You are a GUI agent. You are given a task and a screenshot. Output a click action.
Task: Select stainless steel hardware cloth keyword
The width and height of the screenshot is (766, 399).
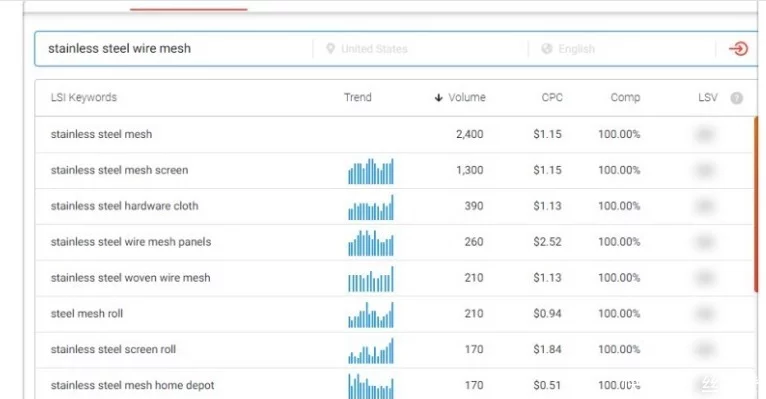(125, 206)
